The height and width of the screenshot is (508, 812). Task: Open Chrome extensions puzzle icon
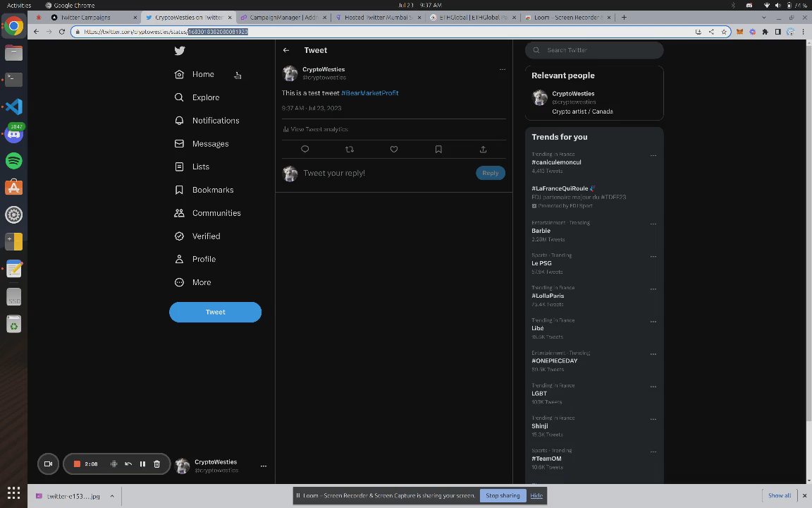click(x=765, y=32)
